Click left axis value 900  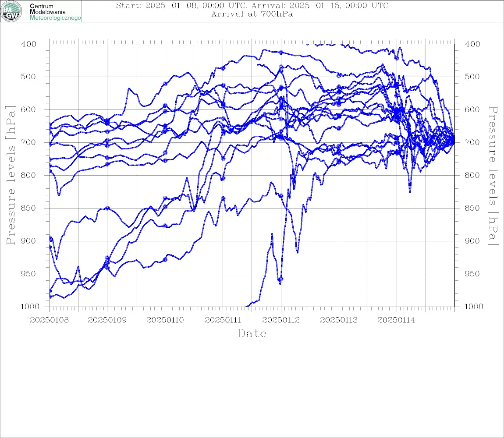pos(28,241)
